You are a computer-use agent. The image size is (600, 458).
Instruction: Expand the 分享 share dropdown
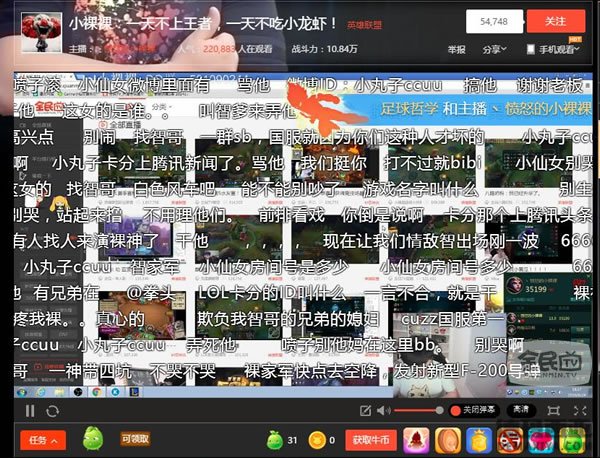click(494, 49)
